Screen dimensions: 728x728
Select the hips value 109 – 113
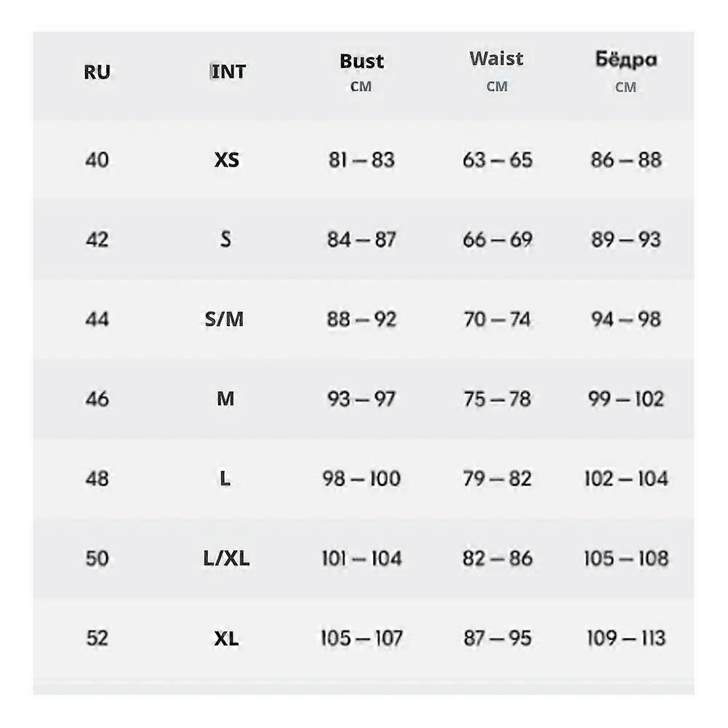coord(626,639)
